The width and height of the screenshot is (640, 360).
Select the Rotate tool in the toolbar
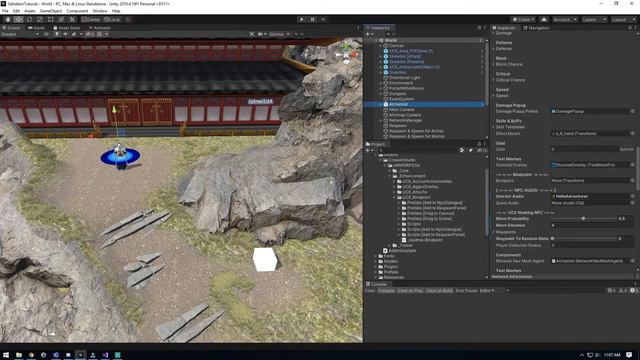(x=29, y=19)
